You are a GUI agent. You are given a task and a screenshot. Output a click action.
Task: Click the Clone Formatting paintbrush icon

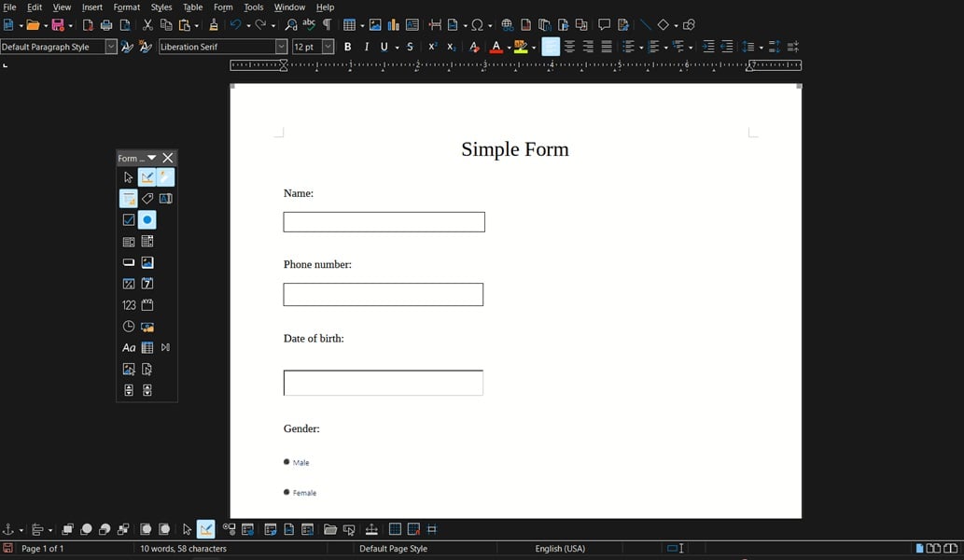pyautogui.click(x=214, y=24)
